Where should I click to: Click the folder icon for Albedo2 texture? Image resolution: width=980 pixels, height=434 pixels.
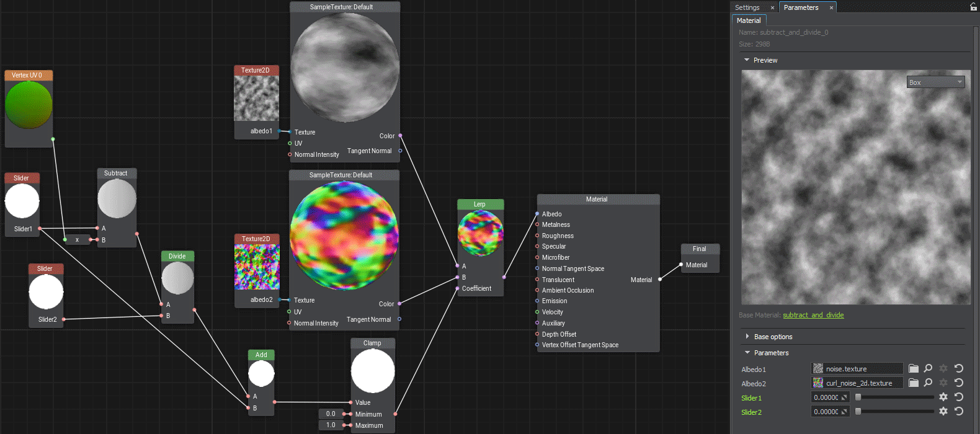click(x=914, y=383)
